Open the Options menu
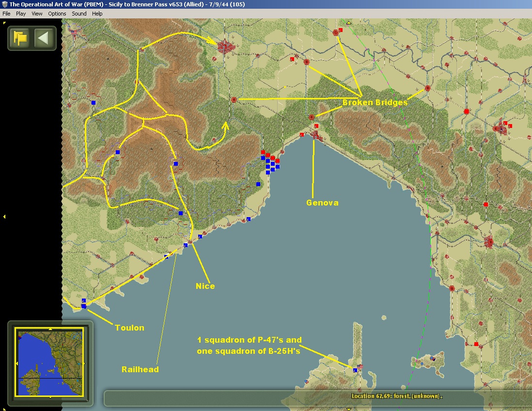532x411 pixels. [x=57, y=14]
